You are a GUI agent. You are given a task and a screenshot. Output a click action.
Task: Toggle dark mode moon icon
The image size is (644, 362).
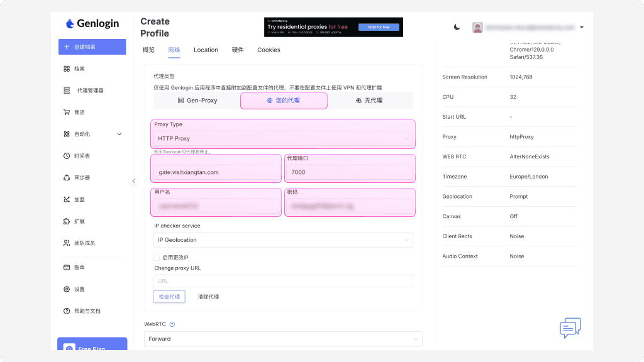pos(457,27)
